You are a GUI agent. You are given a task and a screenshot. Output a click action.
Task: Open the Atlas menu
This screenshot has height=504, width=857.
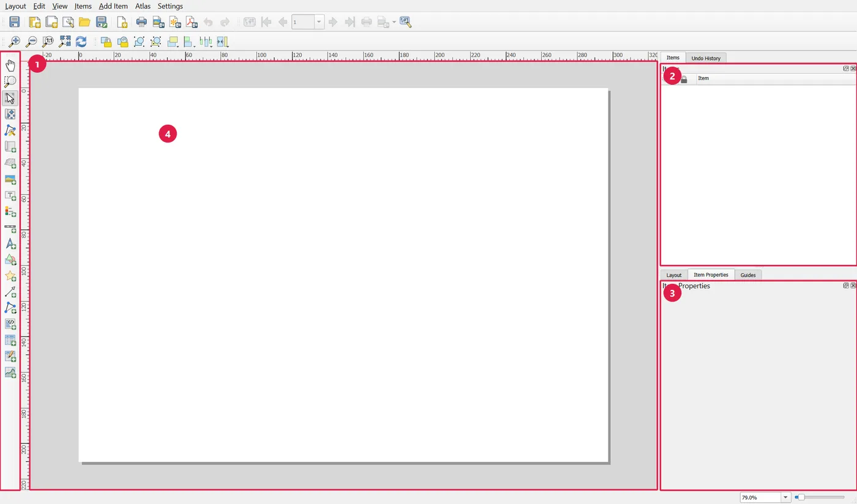(x=143, y=6)
